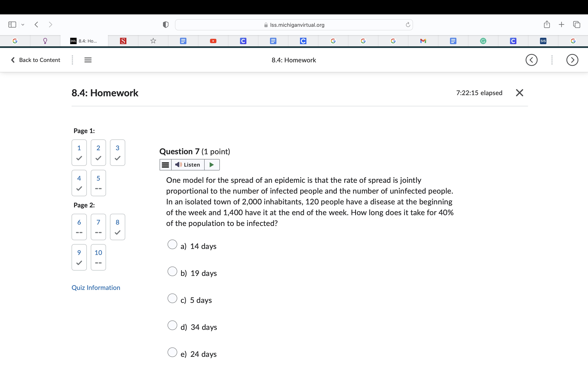Click the share icon in the browser toolbar
588x382 pixels.
[547, 24]
